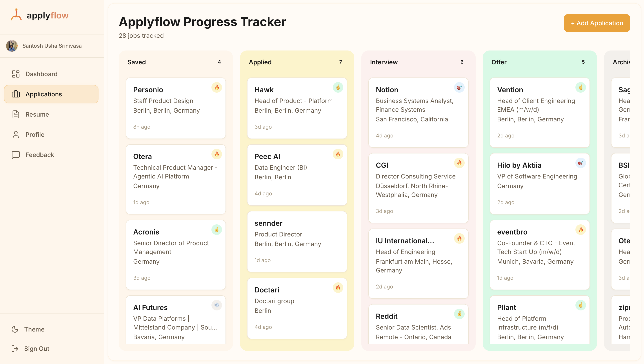Viewport: 644px width, 364px height.
Task: Open Feedback using the chat bubble icon
Action: 16,155
